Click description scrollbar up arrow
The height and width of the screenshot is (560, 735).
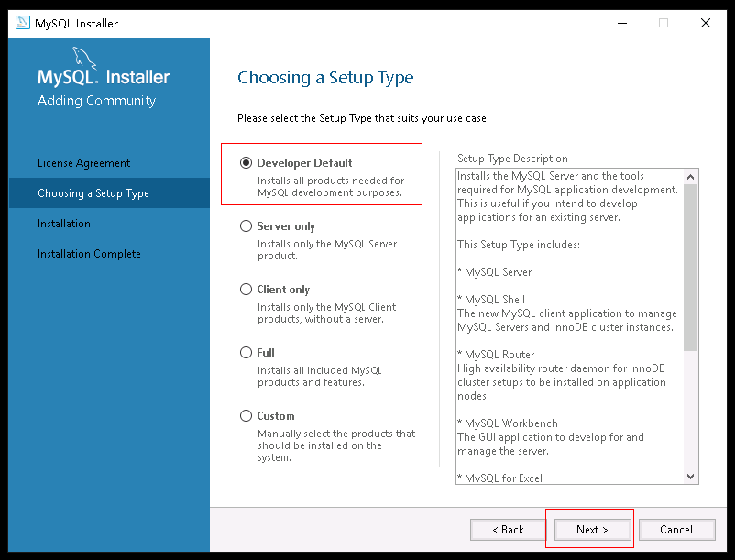pos(690,177)
